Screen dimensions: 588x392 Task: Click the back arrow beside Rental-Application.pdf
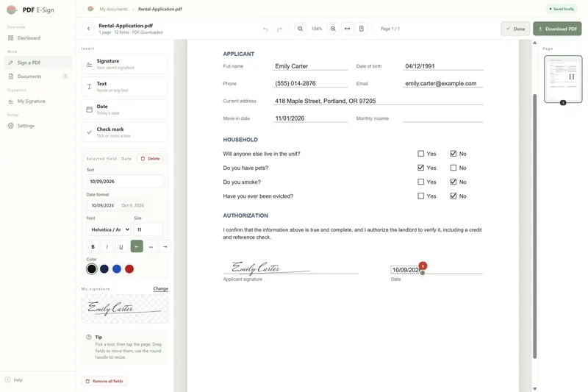click(88, 29)
